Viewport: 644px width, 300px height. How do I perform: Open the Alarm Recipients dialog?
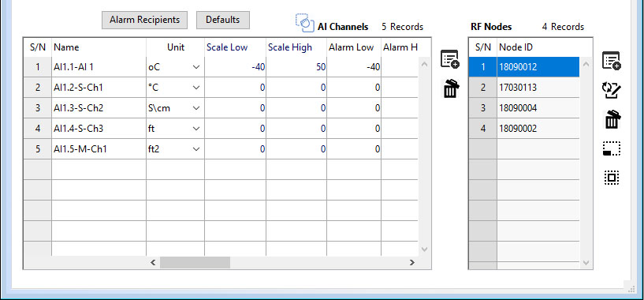[x=144, y=20]
